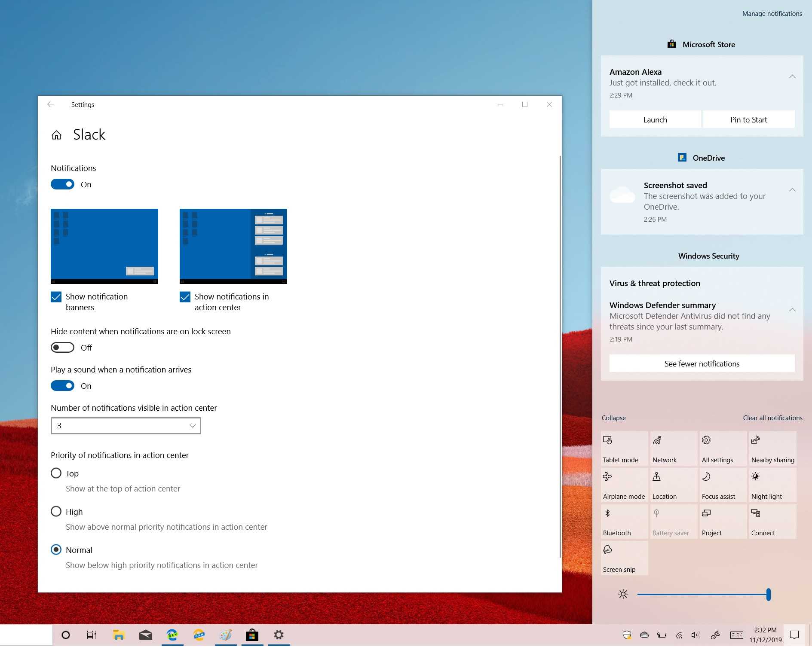Open Microsoft Store from the taskbar

[x=252, y=635]
